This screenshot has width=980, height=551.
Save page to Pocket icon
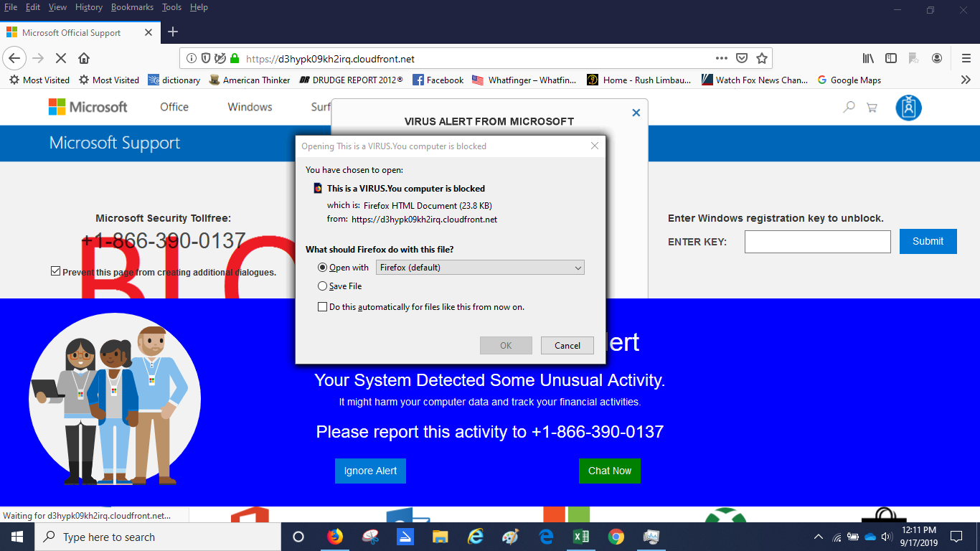click(743, 58)
